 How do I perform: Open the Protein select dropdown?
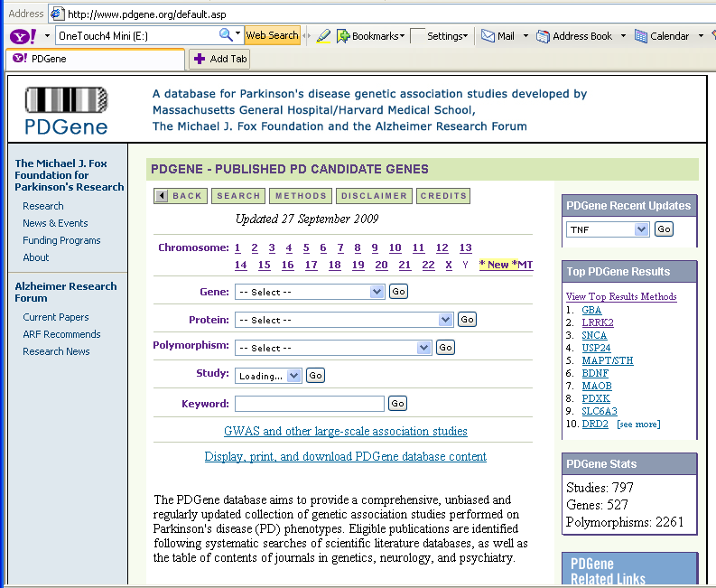[x=344, y=320]
